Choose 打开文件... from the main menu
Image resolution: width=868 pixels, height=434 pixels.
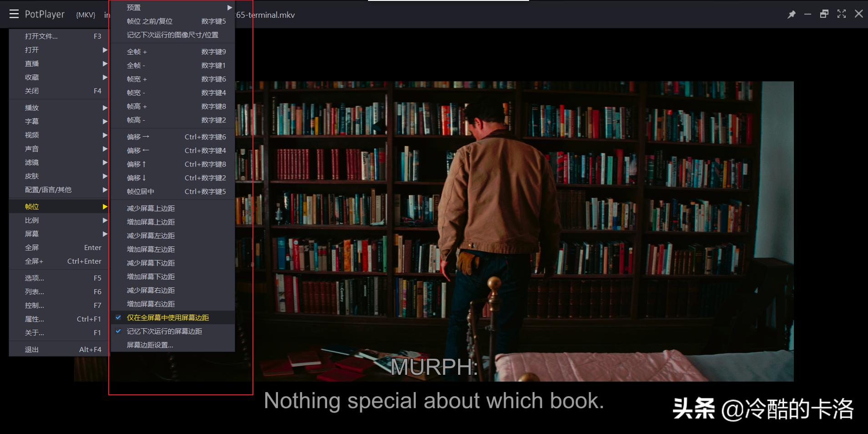click(59, 36)
